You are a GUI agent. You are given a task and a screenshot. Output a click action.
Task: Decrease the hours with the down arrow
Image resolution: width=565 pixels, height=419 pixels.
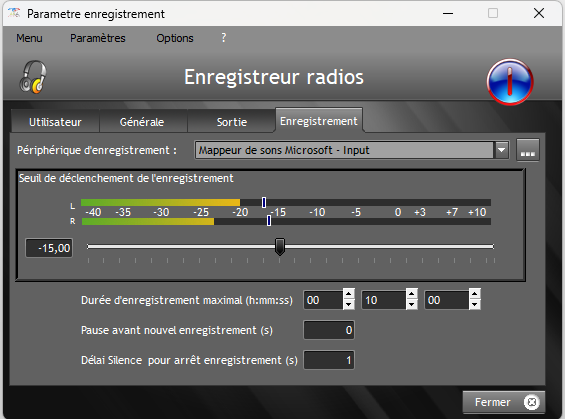click(348, 305)
